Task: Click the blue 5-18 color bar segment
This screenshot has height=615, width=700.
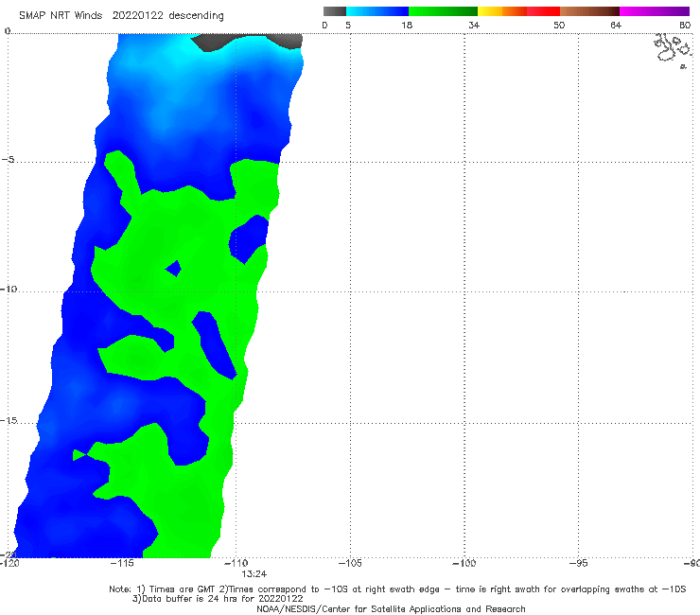Action: click(x=377, y=11)
